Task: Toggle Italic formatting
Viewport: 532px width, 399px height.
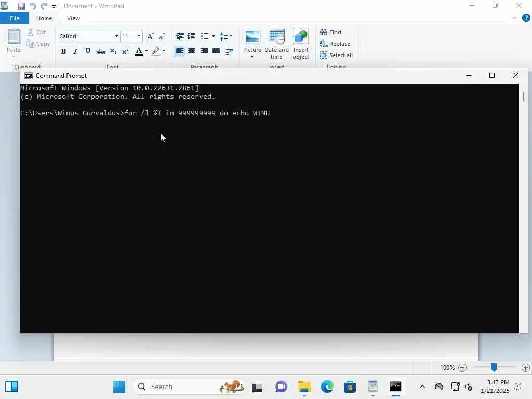Action: tap(76, 51)
